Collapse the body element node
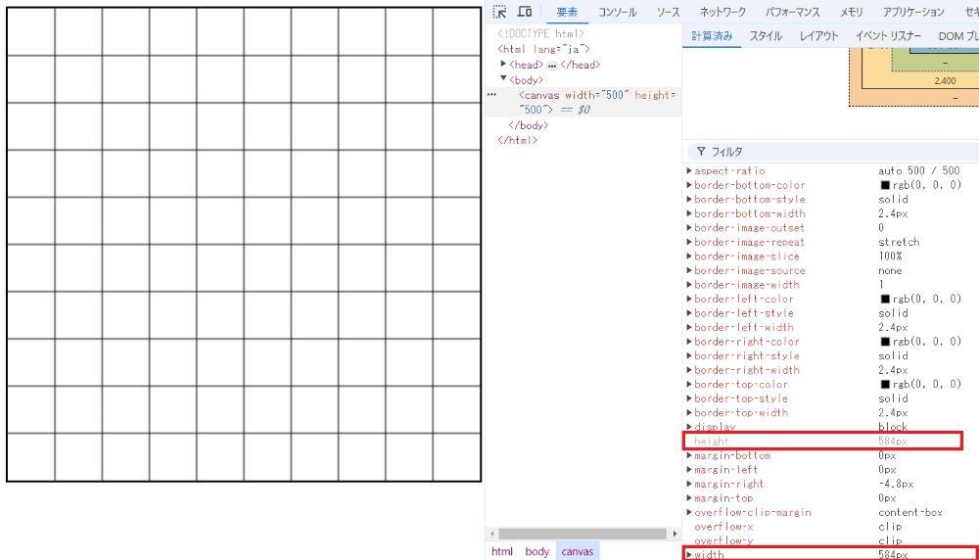The width and height of the screenshot is (979, 560). (503, 78)
